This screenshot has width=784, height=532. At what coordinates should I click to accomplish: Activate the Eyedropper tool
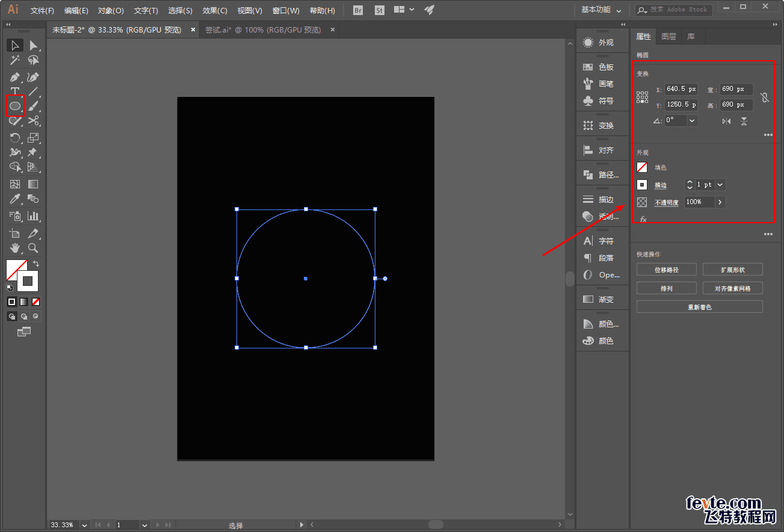15,199
